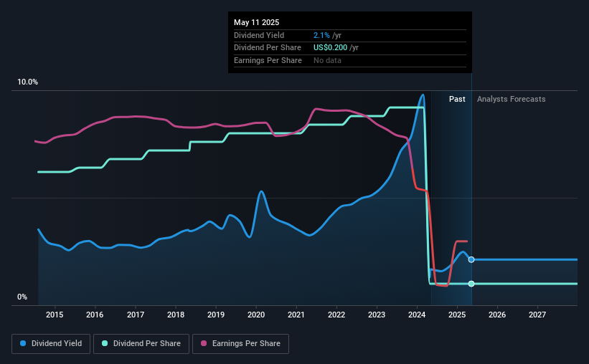Click the pink Earnings Per Share legend dot
This screenshot has width=589, height=364.
coord(204,343)
